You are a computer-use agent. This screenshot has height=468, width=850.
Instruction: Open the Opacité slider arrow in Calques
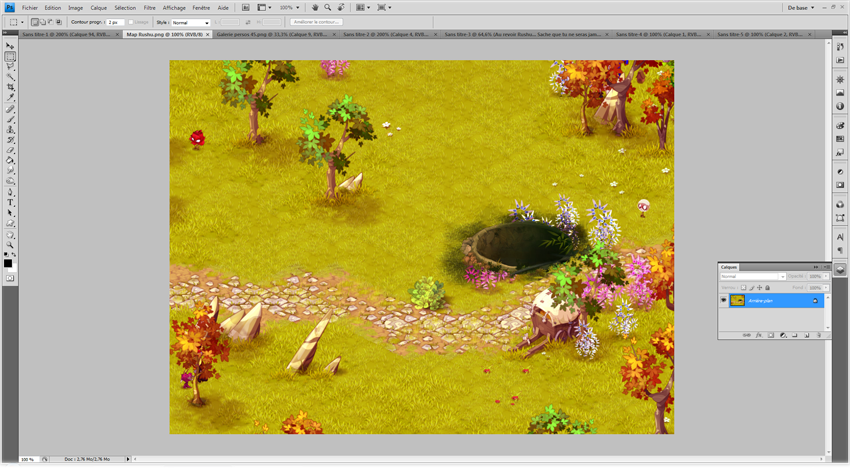tap(826, 276)
